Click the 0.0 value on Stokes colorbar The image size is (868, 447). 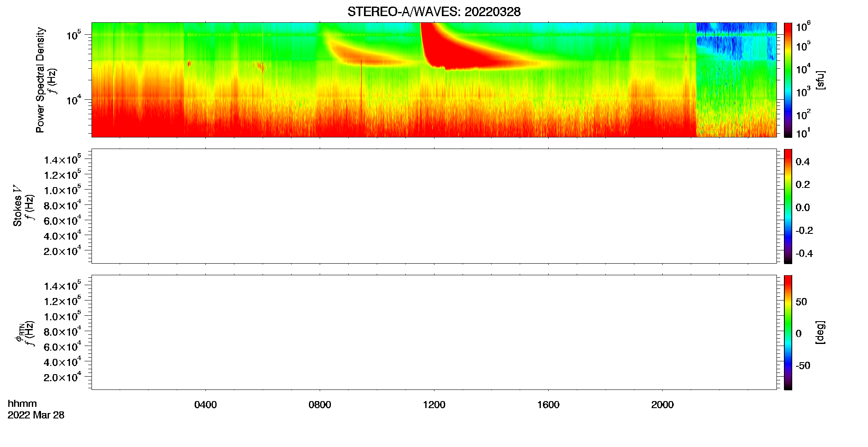(x=803, y=208)
